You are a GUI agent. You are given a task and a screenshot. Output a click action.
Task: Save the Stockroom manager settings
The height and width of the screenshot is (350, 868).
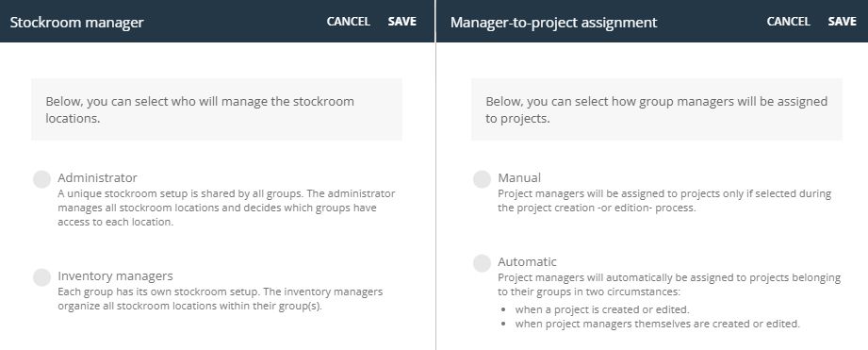(x=401, y=22)
